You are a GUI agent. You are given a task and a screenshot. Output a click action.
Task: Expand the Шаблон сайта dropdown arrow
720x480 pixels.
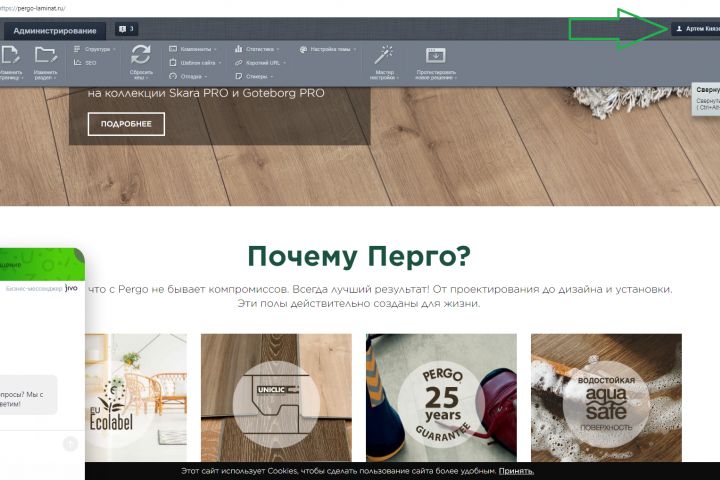tap(219, 63)
